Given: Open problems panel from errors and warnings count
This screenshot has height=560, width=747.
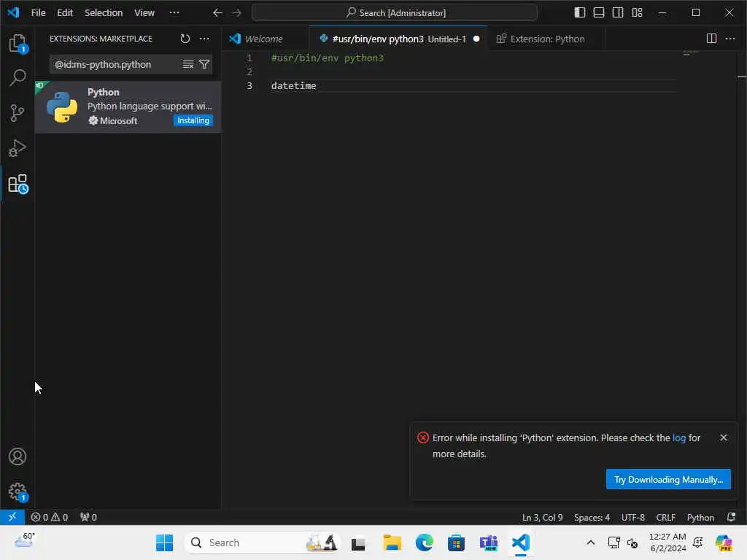Looking at the screenshot, I should pyautogui.click(x=50, y=517).
